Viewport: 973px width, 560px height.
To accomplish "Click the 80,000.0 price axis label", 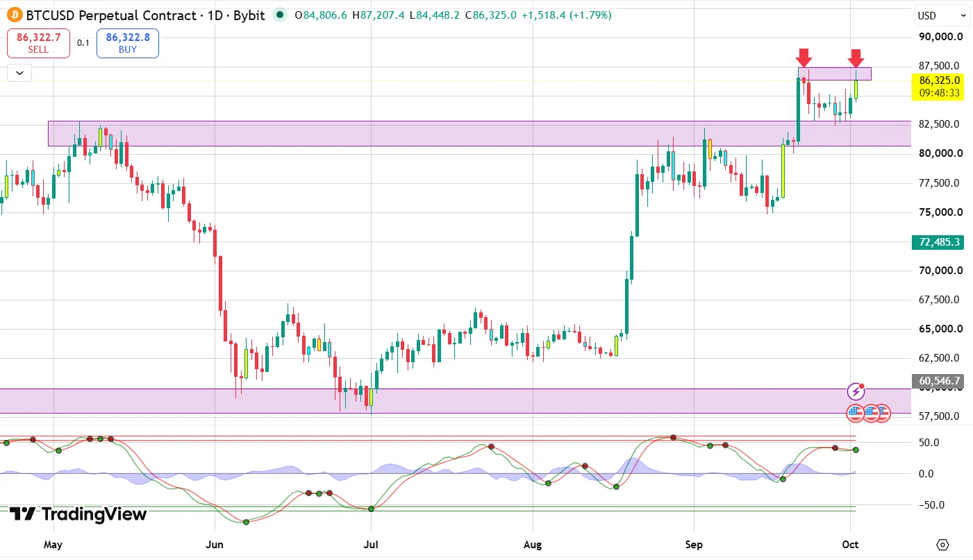I will (940, 153).
